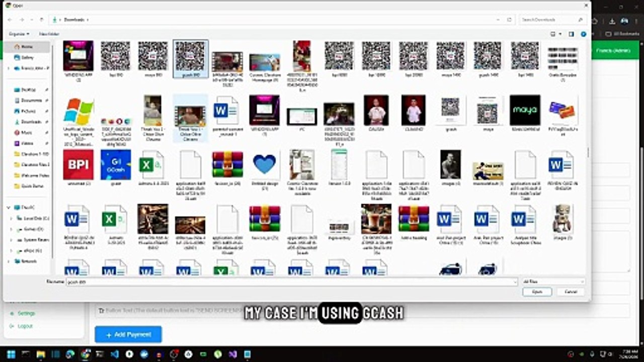Click the forward arrow in the Open dialog

click(x=22, y=20)
